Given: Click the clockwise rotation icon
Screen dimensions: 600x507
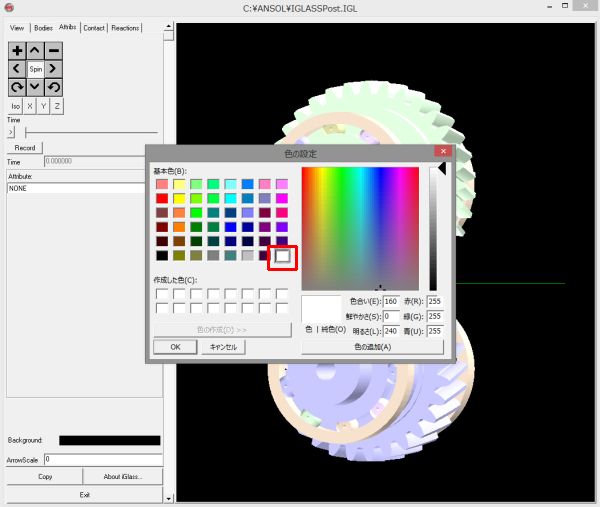Looking at the screenshot, I should [x=17, y=87].
